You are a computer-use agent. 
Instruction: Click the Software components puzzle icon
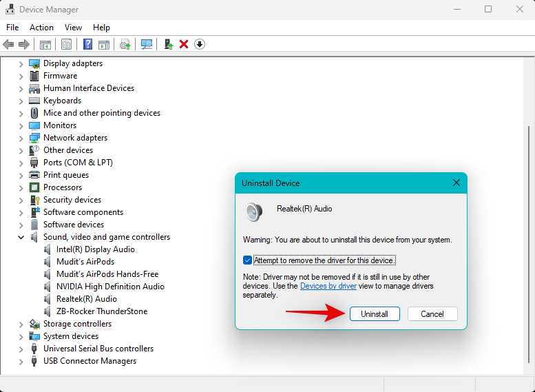(x=35, y=212)
